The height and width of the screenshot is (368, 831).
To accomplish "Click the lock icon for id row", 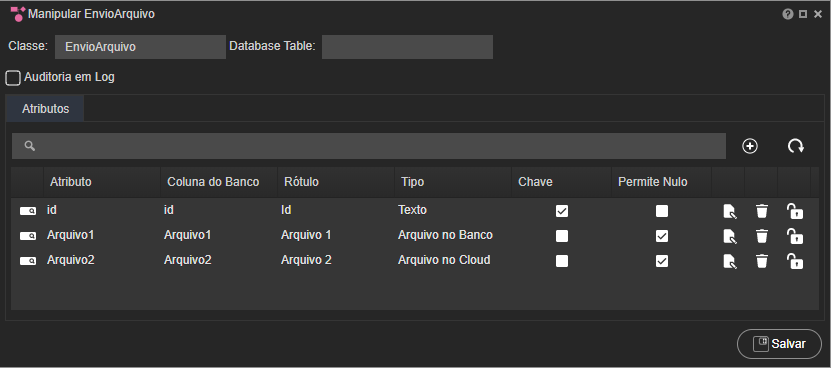I will click(x=794, y=211).
